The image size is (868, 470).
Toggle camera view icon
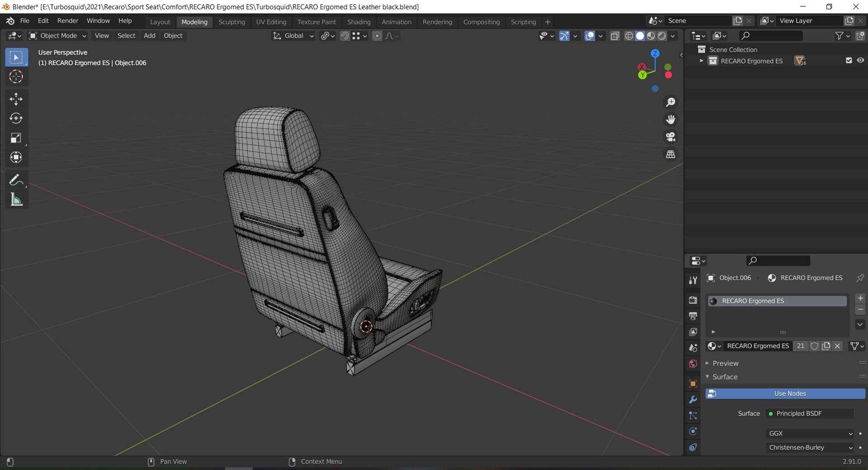coord(670,137)
